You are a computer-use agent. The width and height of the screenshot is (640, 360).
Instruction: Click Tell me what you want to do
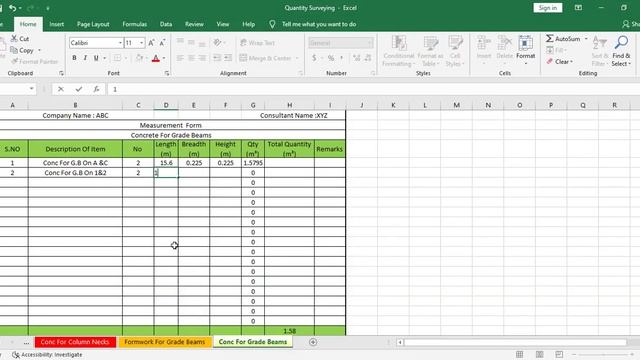[x=319, y=24]
